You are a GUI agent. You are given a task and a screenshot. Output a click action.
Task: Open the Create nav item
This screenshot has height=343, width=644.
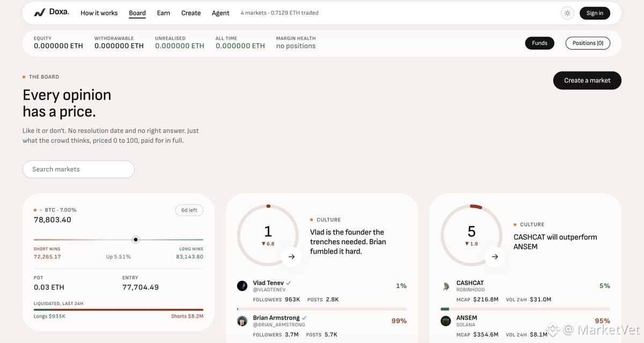point(191,13)
